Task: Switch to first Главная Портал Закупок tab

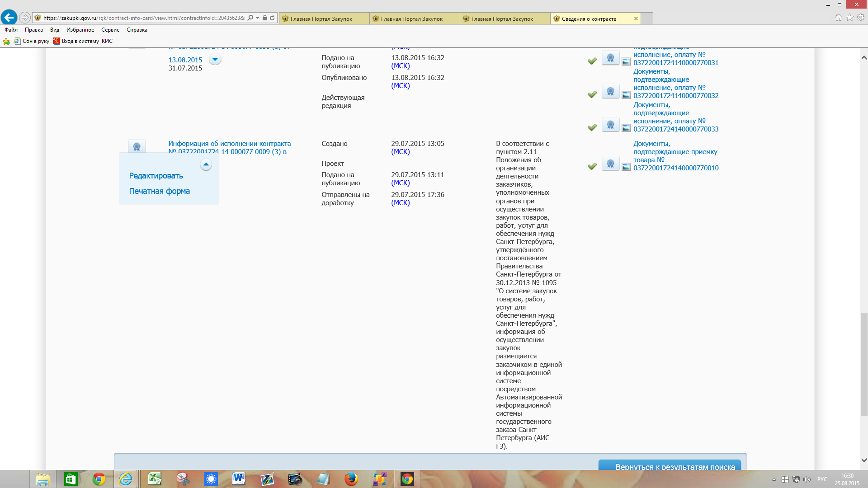Action: (x=322, y=19)
